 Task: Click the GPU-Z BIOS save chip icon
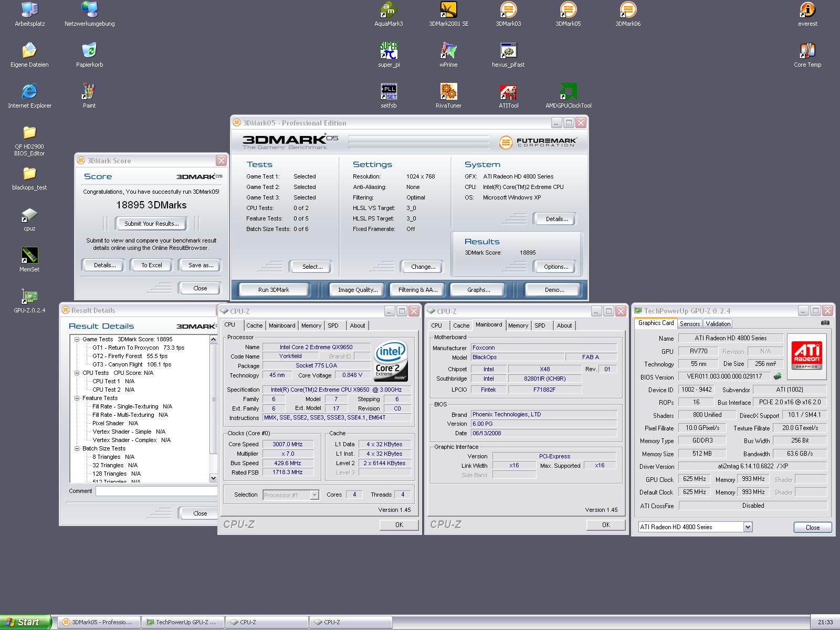778,376
